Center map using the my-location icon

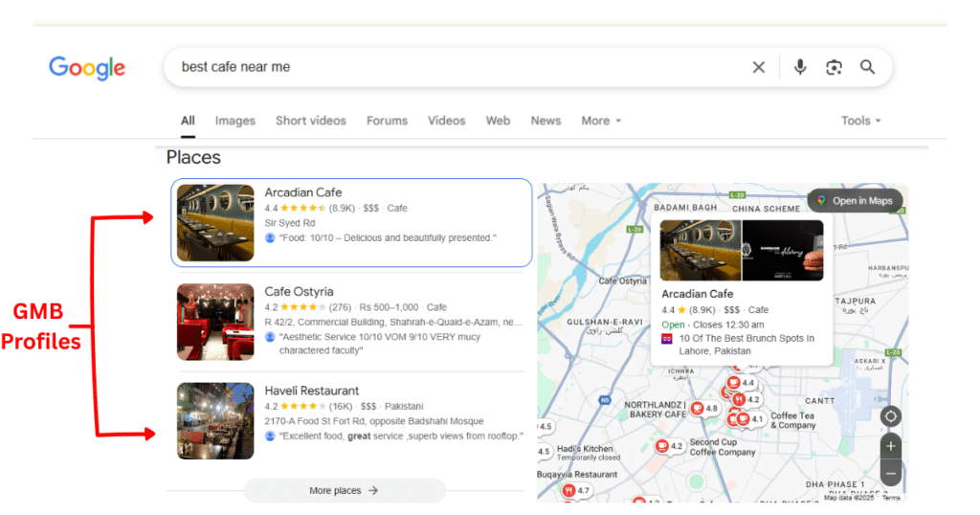pos(891,415)
